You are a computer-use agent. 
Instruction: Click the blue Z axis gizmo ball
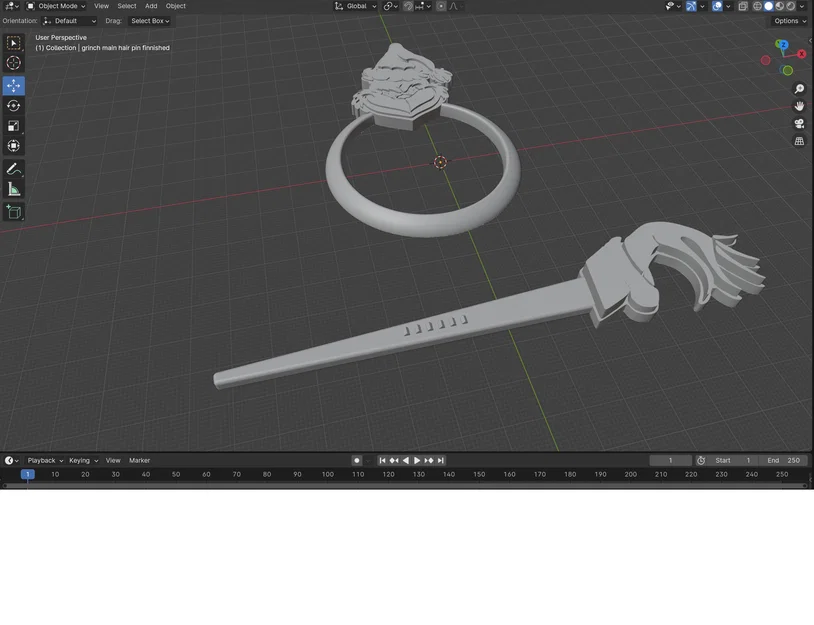782,45
